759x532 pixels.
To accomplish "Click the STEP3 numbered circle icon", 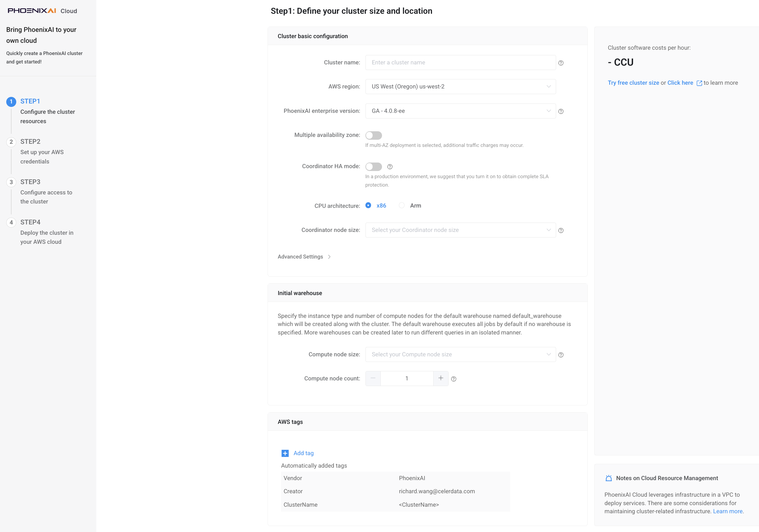I will tap(11, 182).
